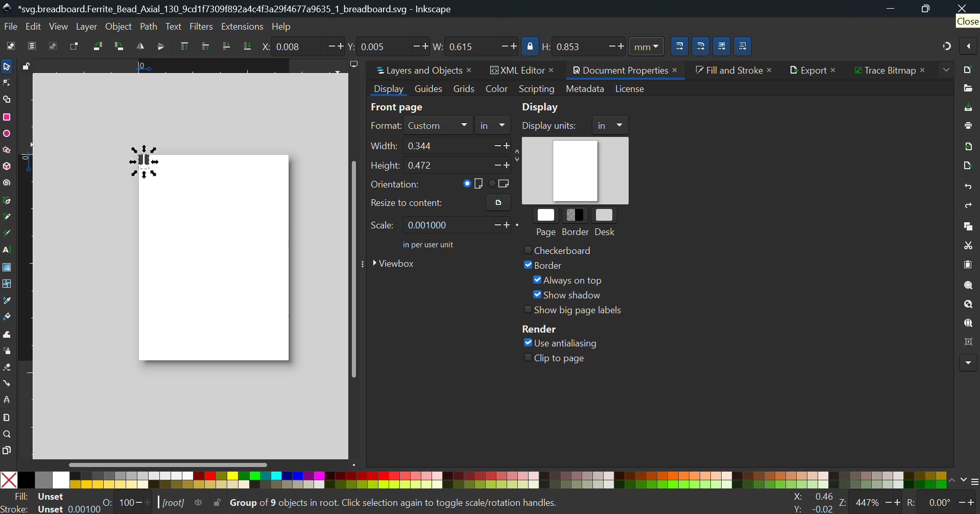Disable Show shadow checkbox

tap(537, 295)
